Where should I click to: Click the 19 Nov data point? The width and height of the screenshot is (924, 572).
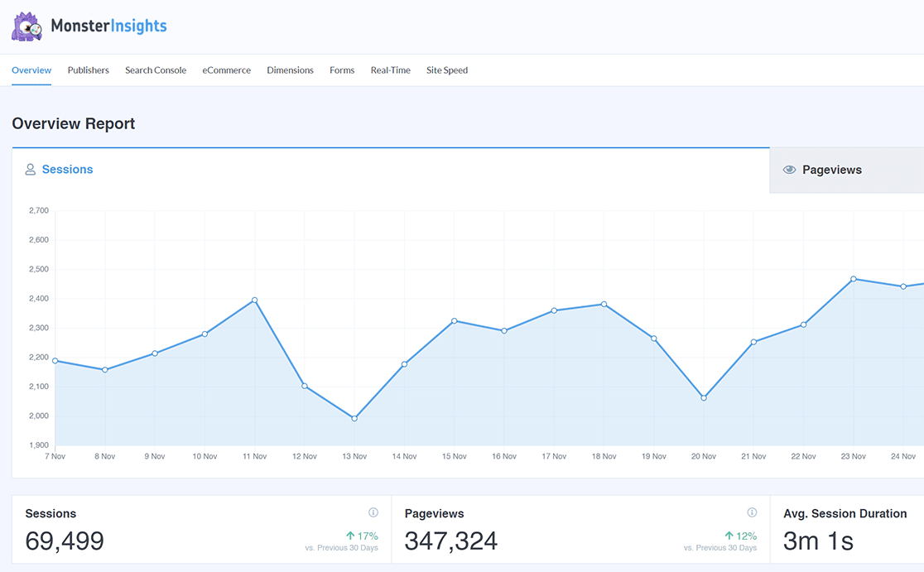[x=653, y=339]
